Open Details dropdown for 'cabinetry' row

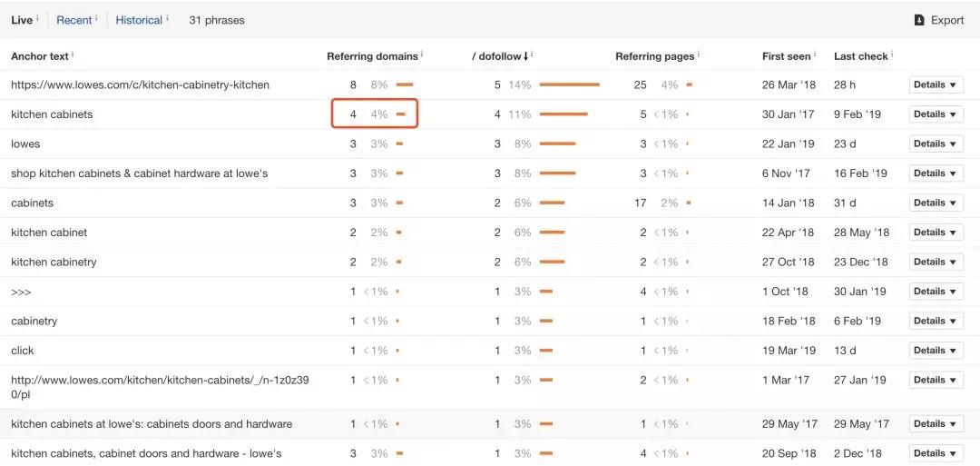point(936,321)
